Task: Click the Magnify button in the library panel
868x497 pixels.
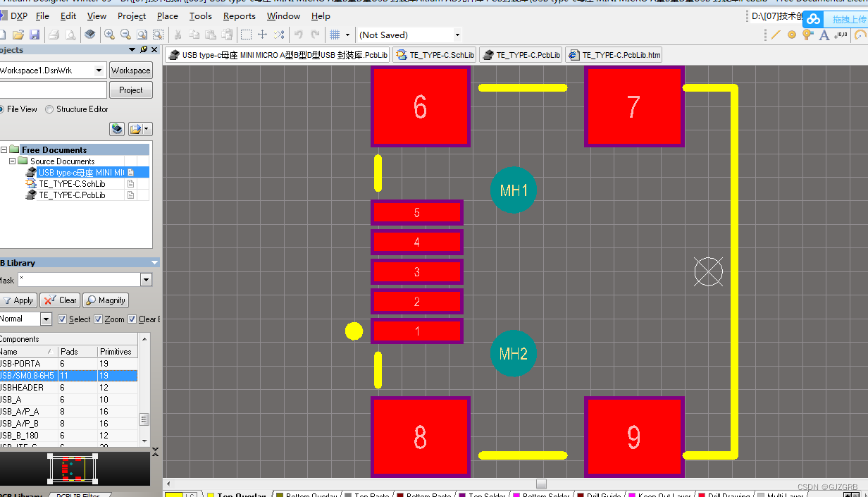Action: (105, 300)
